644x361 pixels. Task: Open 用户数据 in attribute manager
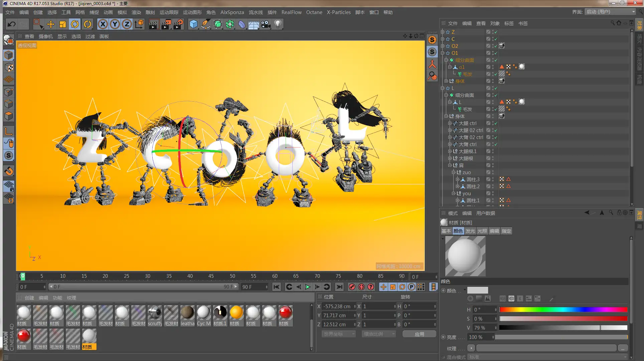(485, 213)
